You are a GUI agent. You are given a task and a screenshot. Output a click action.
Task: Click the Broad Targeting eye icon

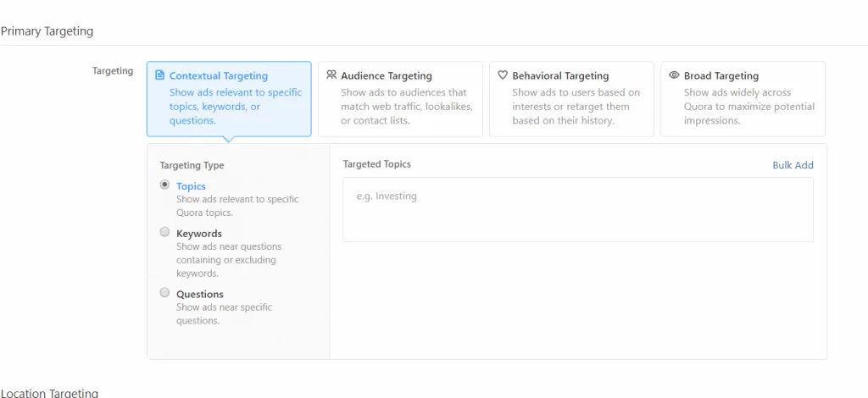click(674, 75)
